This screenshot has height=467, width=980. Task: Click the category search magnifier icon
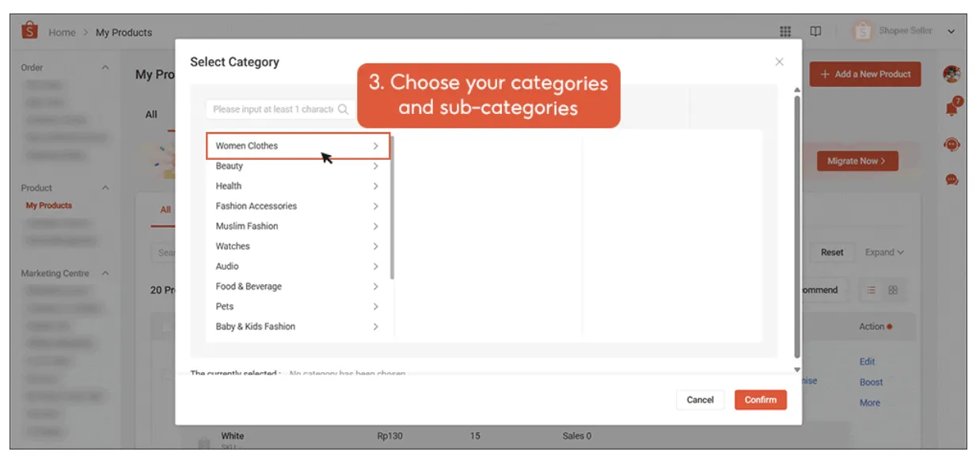click(343, 109)
